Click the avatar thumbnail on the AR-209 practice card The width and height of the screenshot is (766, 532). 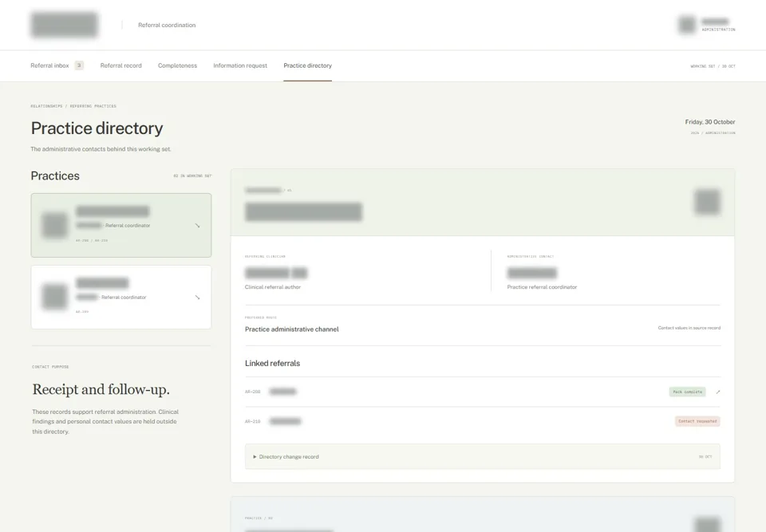pyautogui.click(x=55, y=297)
